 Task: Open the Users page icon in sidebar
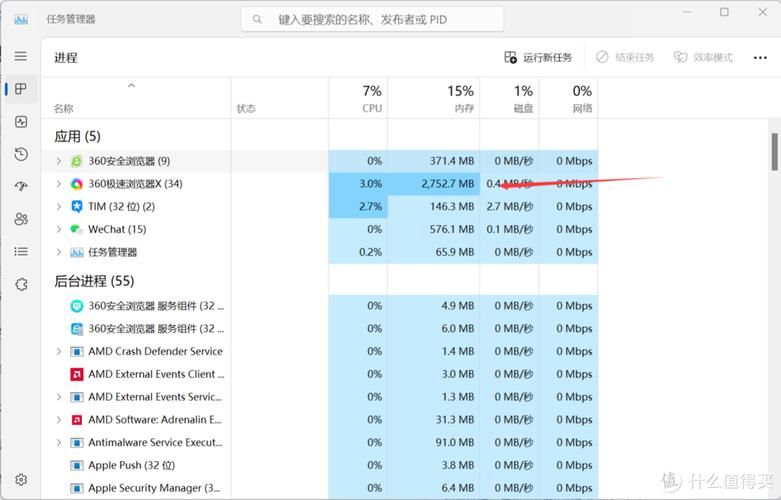click(x=21, y=219)
